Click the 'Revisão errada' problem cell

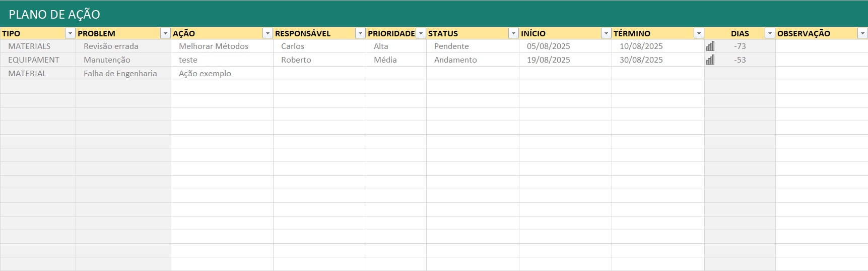[111, 46]
